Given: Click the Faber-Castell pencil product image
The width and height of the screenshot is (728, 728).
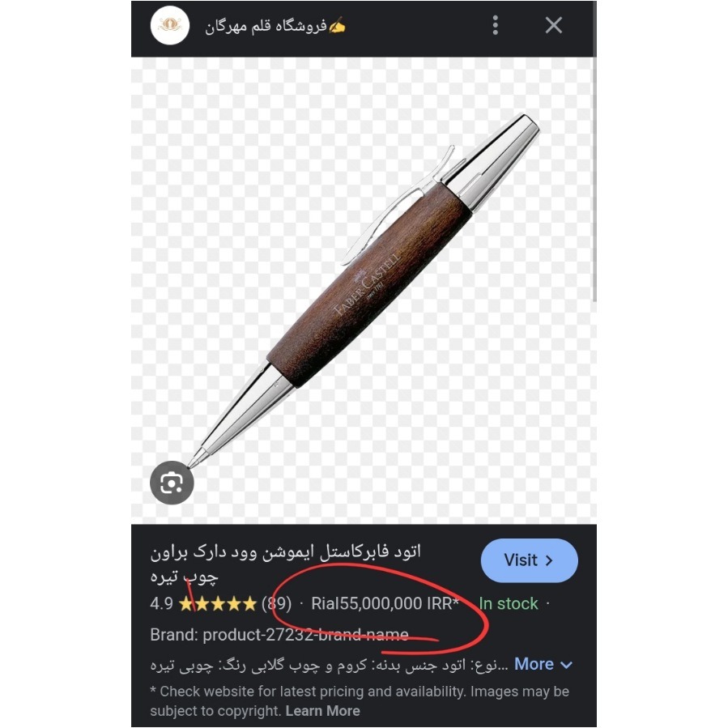Looking at the screenshot, I should pos(364,291).
